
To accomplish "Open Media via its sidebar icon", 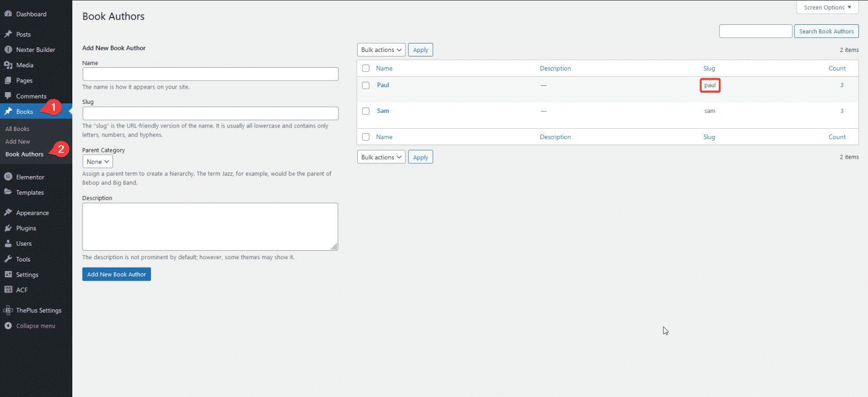I will pyautogui.click(x=8, y=66).
